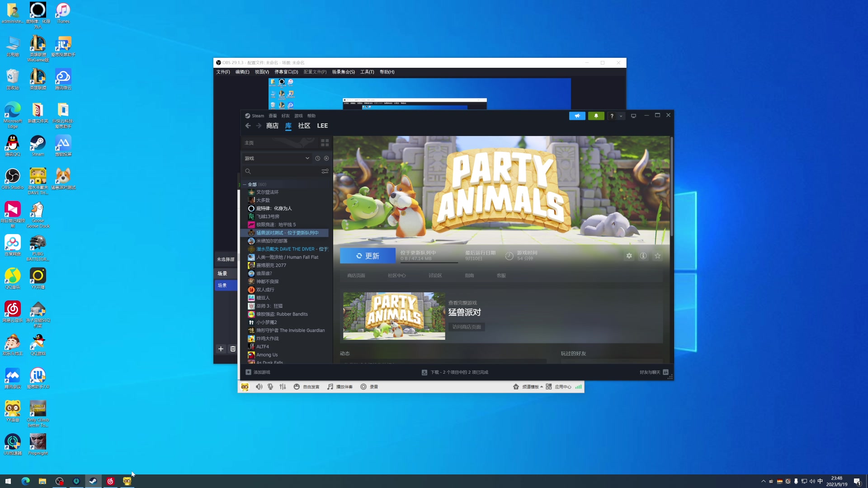Image resolution: width=868 pixels, height=488 pixels.
Task: Click 访问商店页面 store link
Action: 467,327
